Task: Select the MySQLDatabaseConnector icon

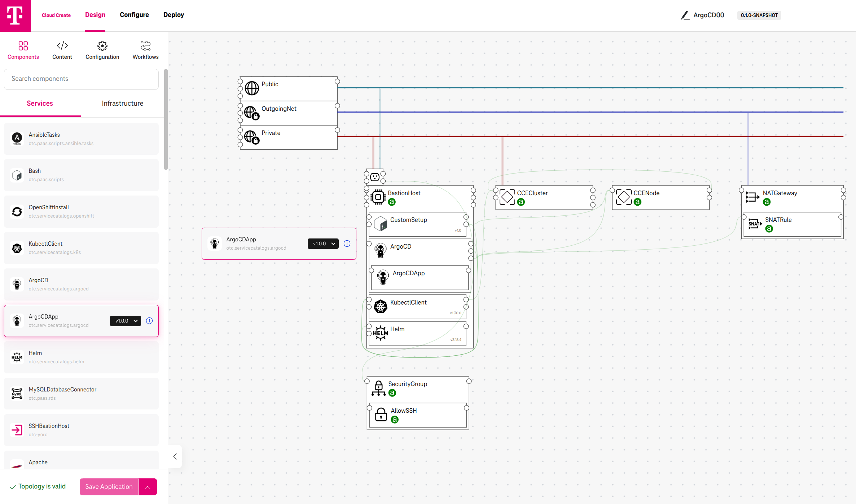Action: coord(17,394)
